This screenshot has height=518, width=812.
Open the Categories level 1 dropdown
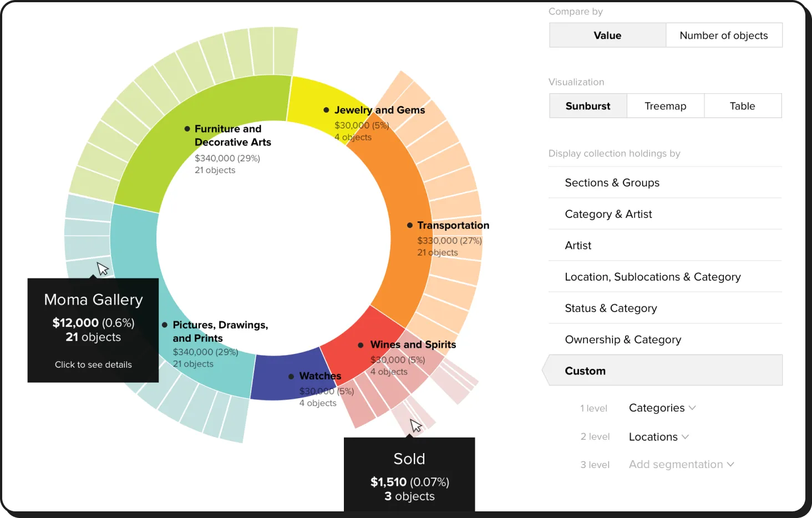[657, 408]
